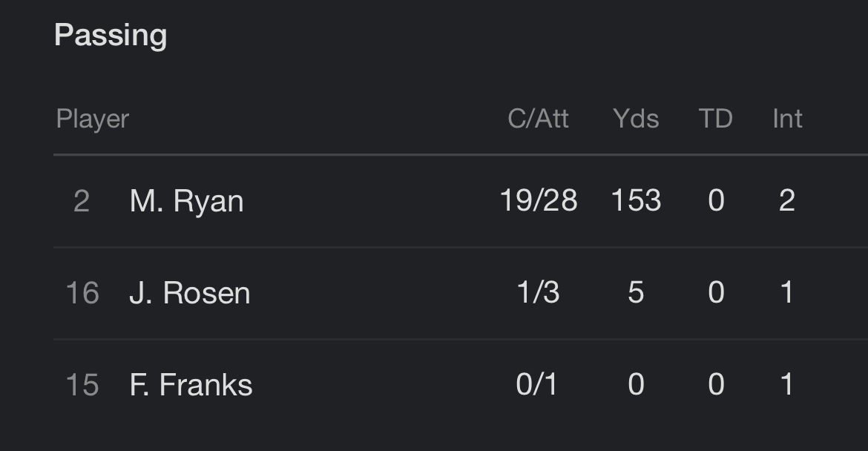Click J. Rosen's 5 yards value
This screenshot has height=451, width=868.
[636, 292]
